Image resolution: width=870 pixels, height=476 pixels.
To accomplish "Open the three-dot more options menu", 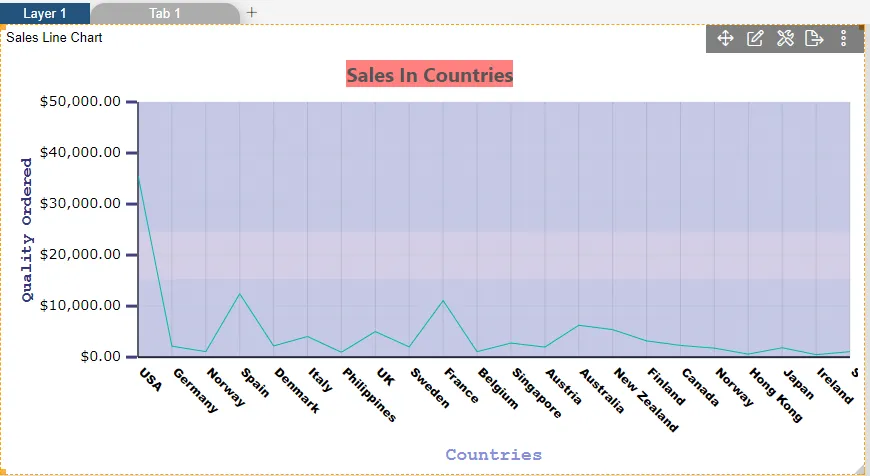I will click(x=843, y=39).
